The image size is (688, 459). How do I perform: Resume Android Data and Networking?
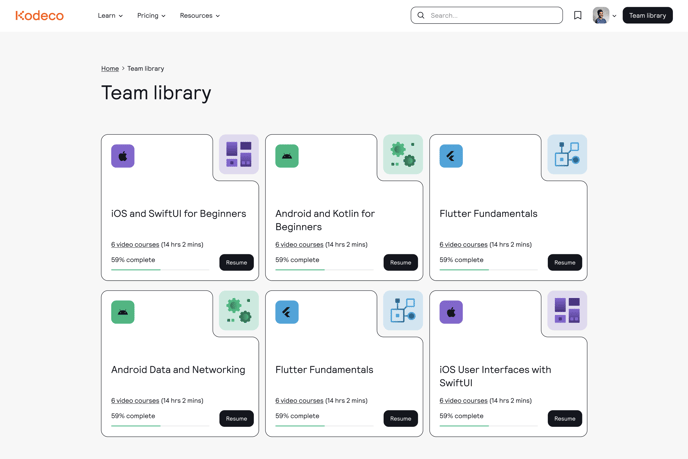tap(236, 419)
